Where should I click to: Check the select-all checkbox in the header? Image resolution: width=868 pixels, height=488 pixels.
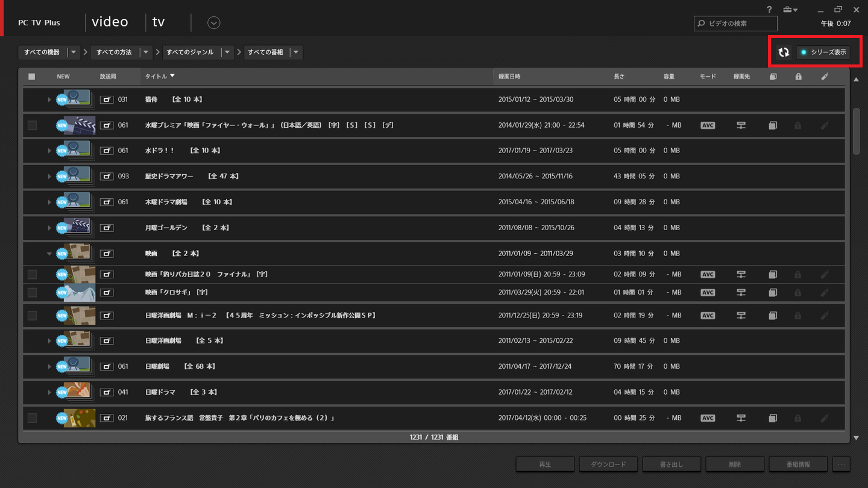(x=32, y=77)
